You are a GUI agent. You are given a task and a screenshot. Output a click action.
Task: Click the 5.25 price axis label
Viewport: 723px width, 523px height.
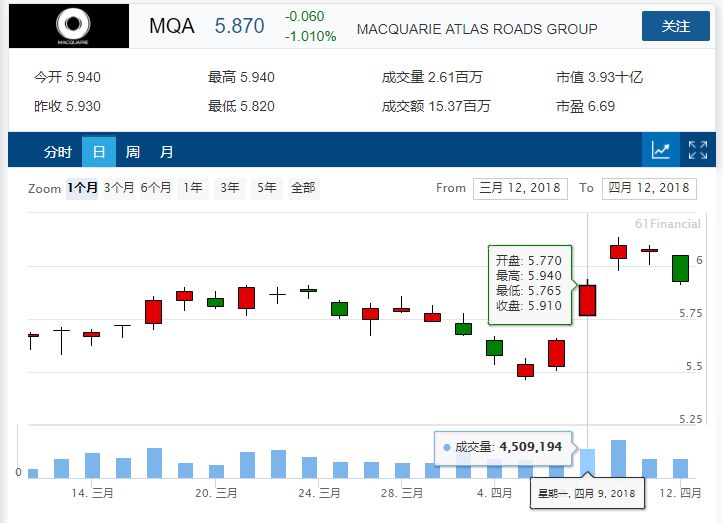(x=690, y=419)
